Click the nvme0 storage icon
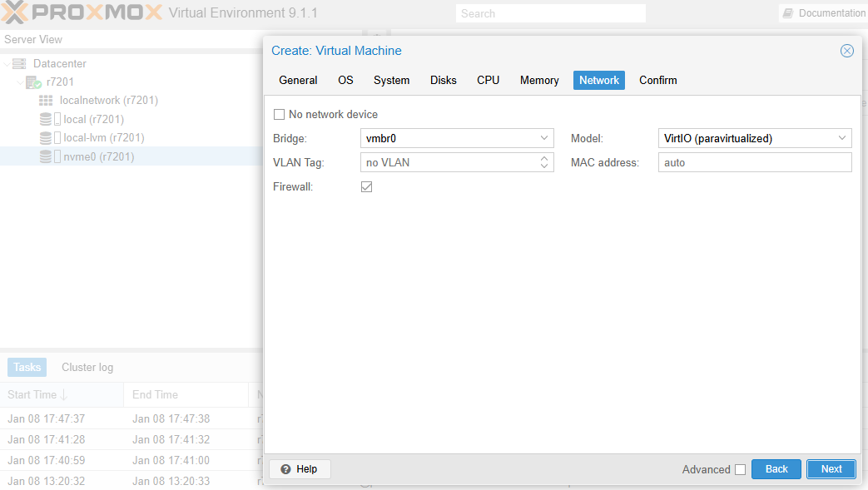Image resolution: width=868 pixels, height=490 pixels. coord(46,156)
